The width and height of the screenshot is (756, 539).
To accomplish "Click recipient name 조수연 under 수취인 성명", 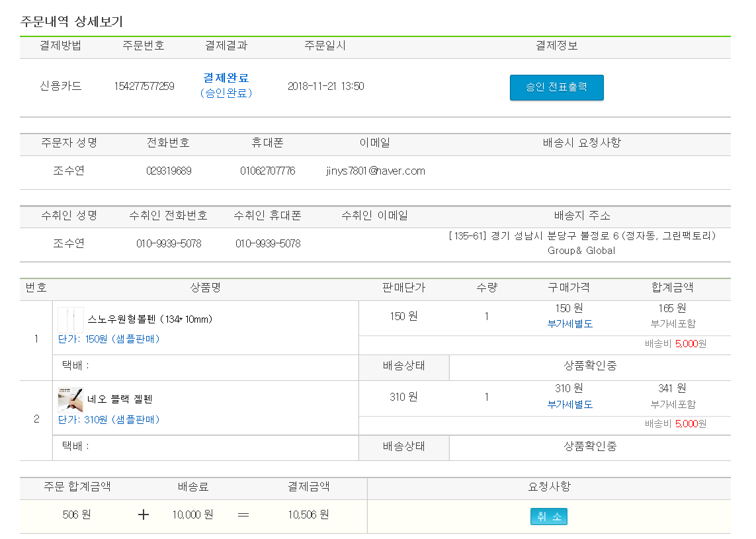I will tap(69, 243).
